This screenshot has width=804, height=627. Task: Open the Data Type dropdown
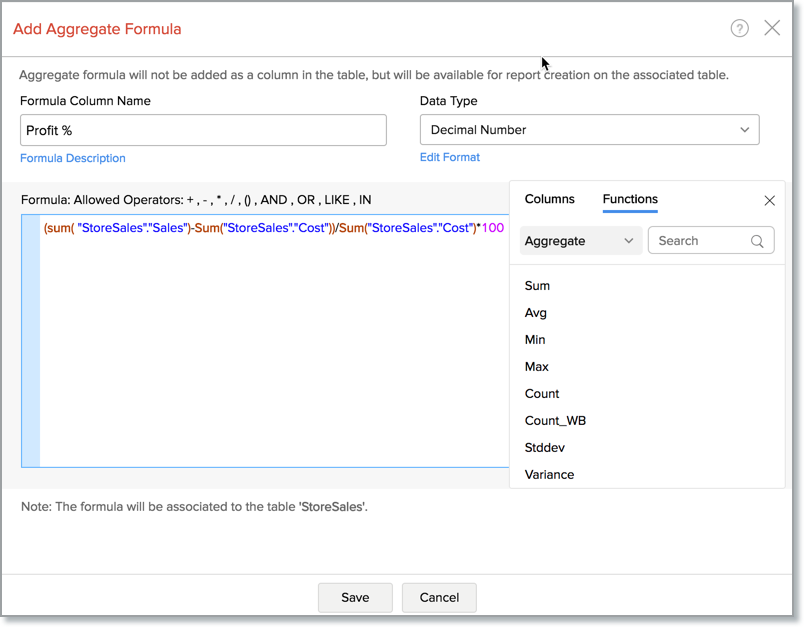(589, 130)
